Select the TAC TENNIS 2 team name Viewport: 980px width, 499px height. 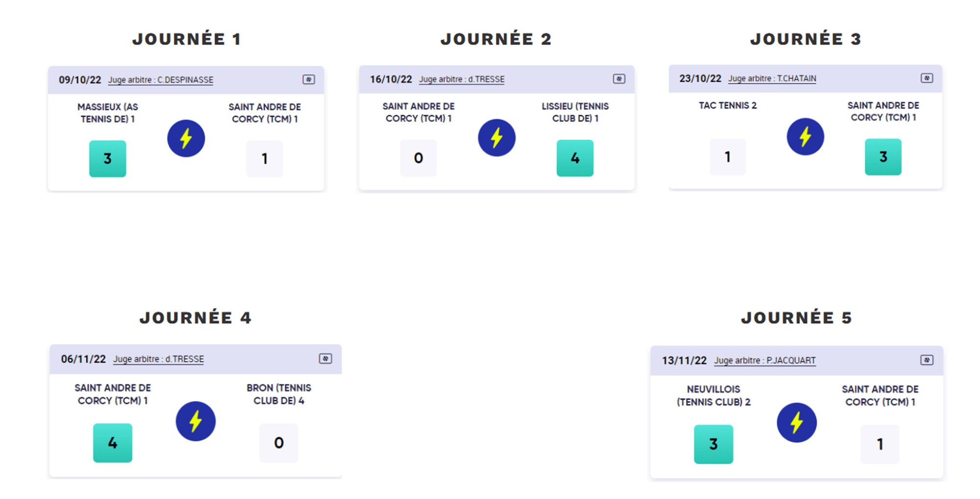coord(728,105)
